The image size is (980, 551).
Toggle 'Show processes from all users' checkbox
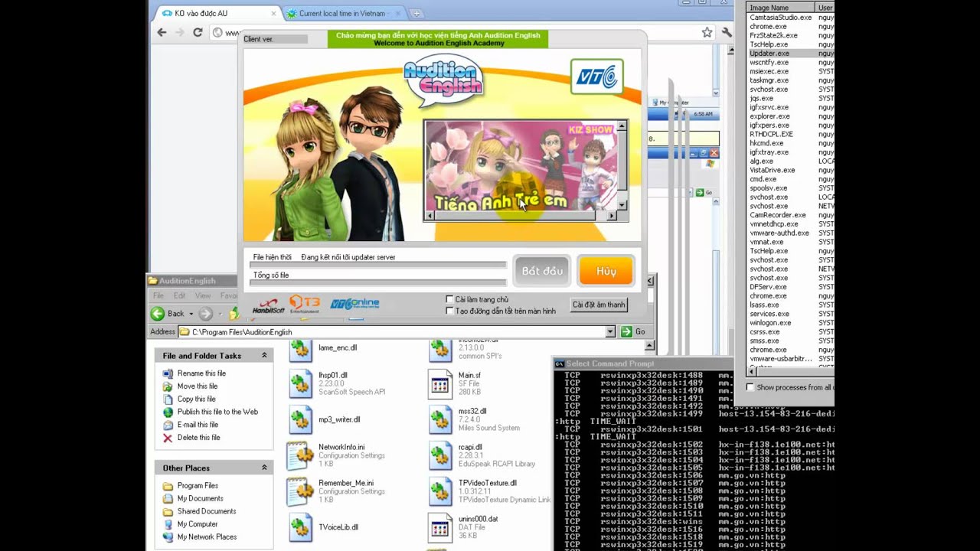coord(750,387)
